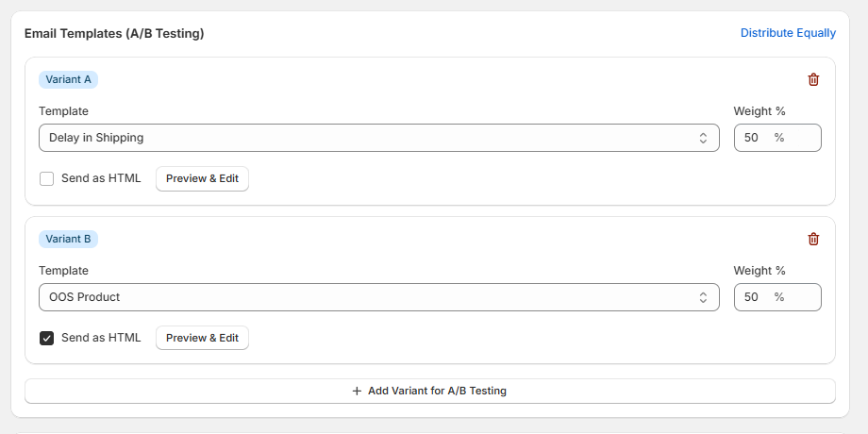Open Preview & Edit for Variant B
The image size is (868, 434).
click(202, 338)
